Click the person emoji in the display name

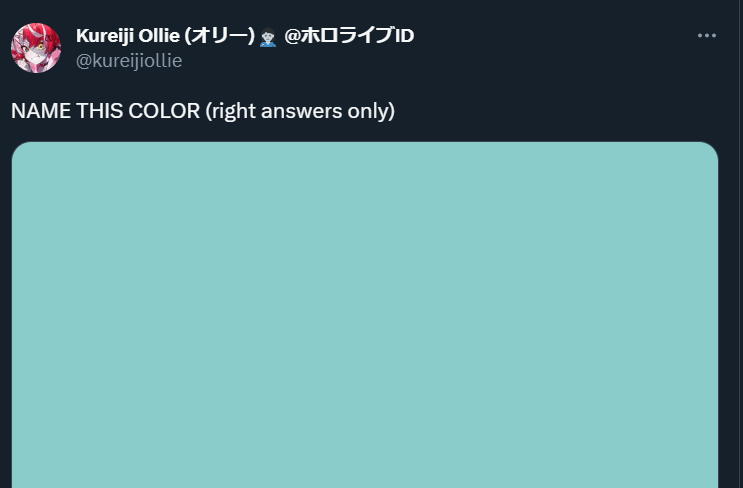(x=268, y=37)
